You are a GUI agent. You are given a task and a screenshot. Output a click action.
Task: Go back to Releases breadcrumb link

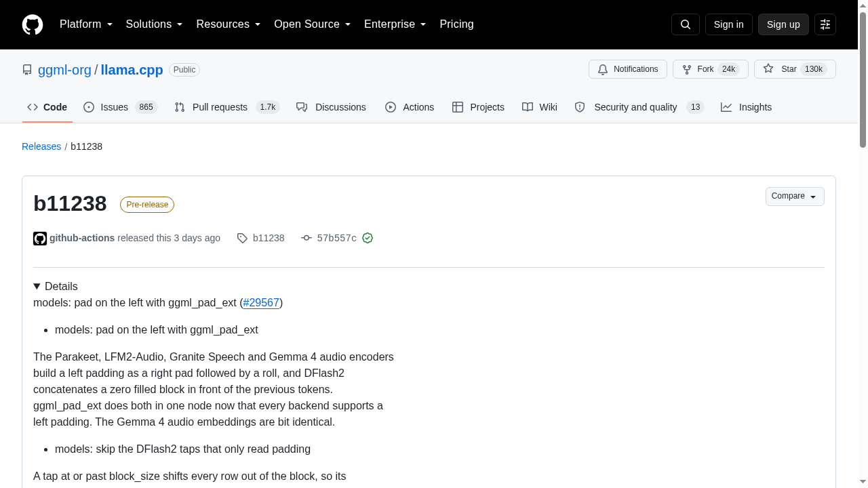[41, 146]
